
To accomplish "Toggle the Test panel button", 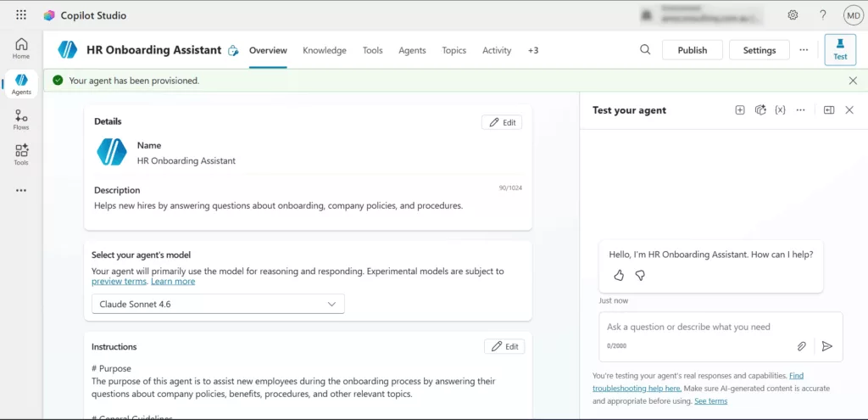I will [x=840, y=50].
